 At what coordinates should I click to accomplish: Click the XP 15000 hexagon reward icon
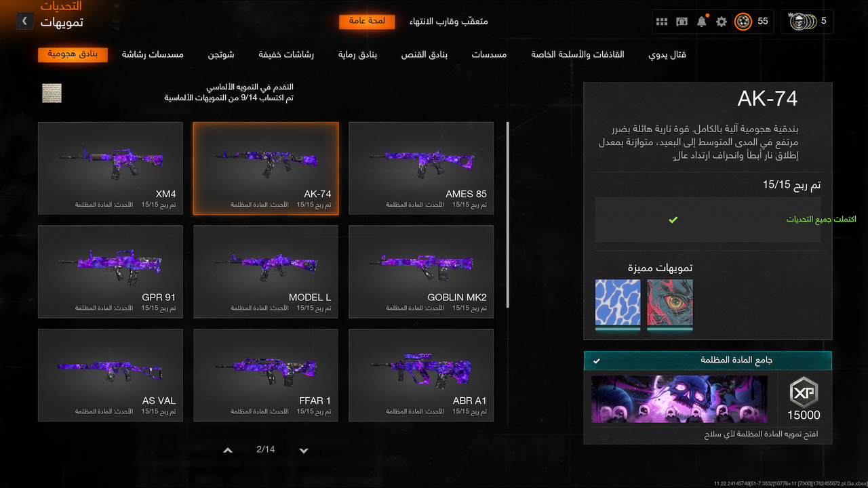tap(803, 392)
